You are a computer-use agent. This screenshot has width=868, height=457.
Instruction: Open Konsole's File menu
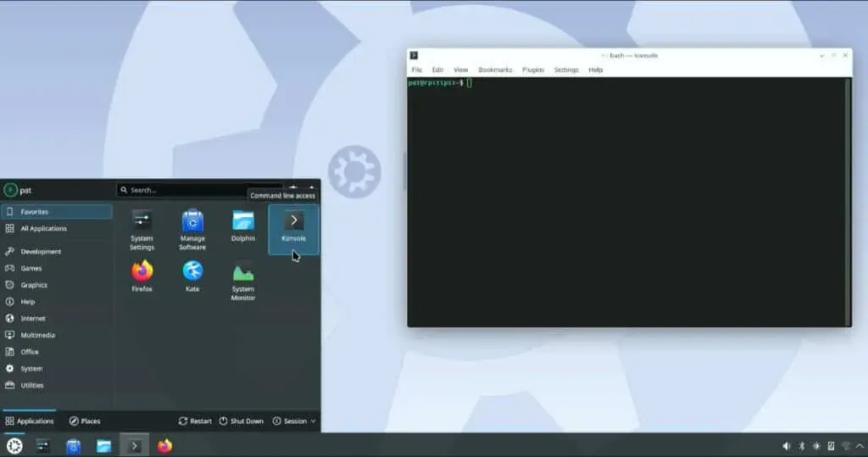pos(417,70)
